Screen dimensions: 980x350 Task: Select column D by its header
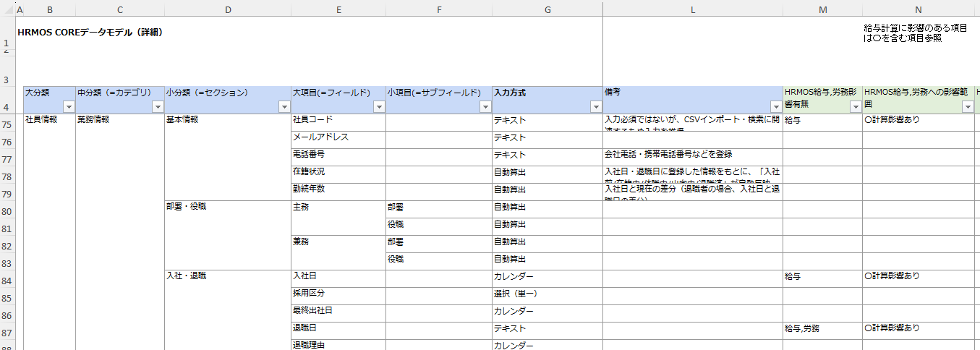pos(228,9)
